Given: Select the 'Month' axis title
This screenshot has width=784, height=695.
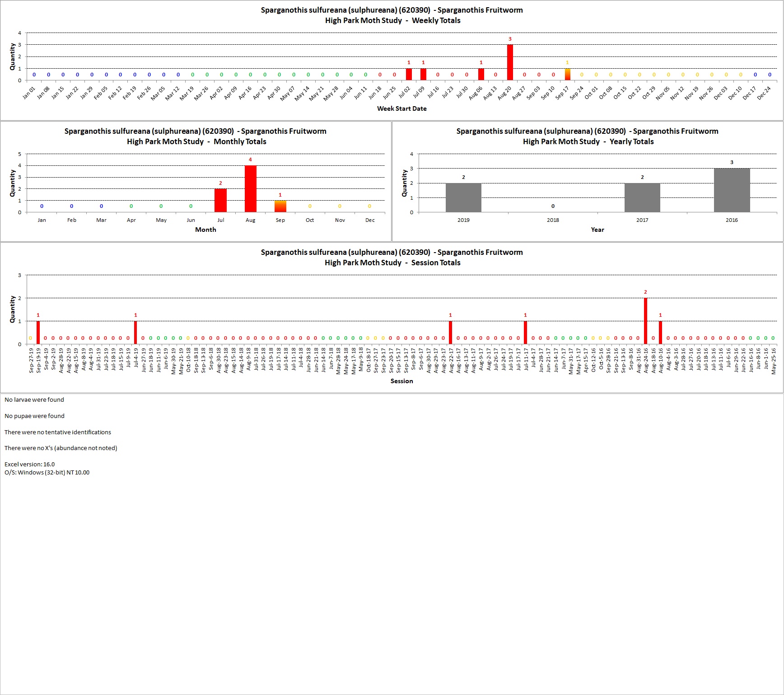Looking at the screenshot, I should 205,230.
